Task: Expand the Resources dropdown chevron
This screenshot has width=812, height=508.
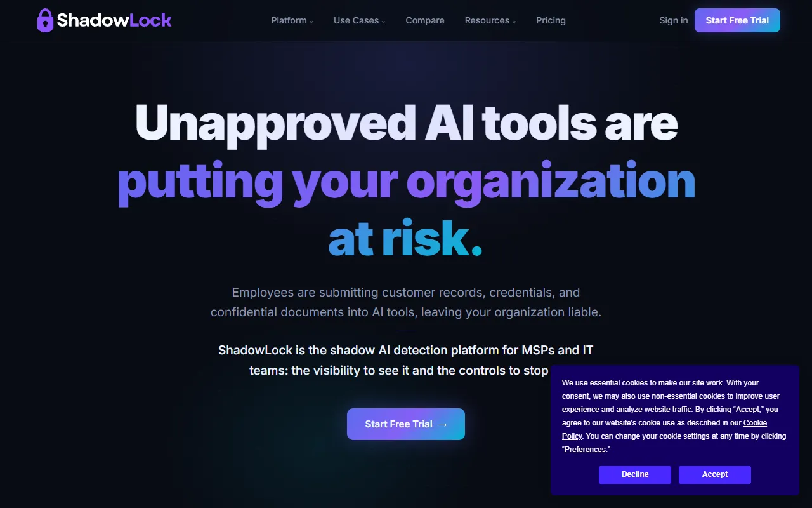Action: pos(514,22)
